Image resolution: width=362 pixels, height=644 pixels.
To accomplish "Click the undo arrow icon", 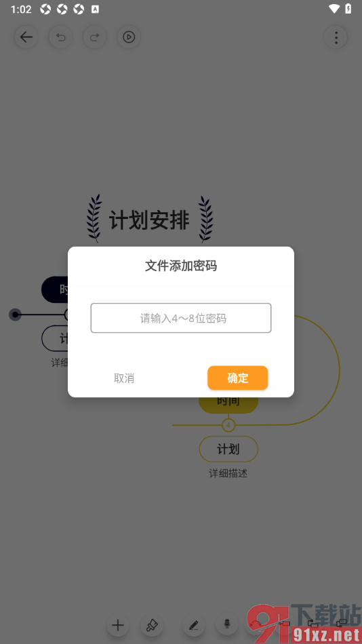I will tap(61, 37).
